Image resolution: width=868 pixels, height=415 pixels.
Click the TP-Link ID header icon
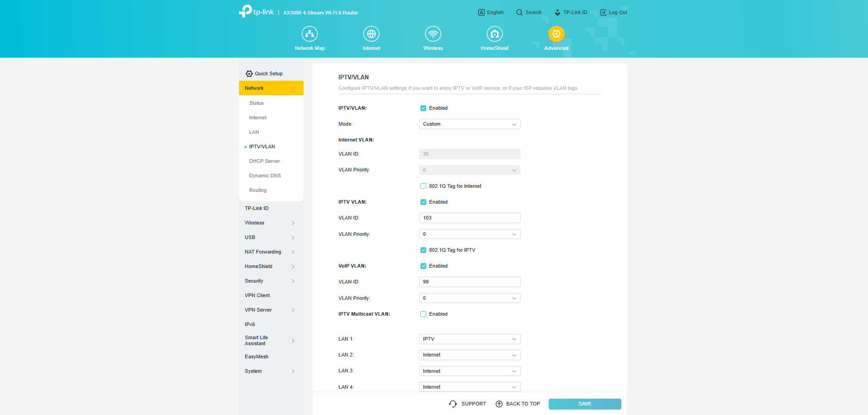(557, 13)
